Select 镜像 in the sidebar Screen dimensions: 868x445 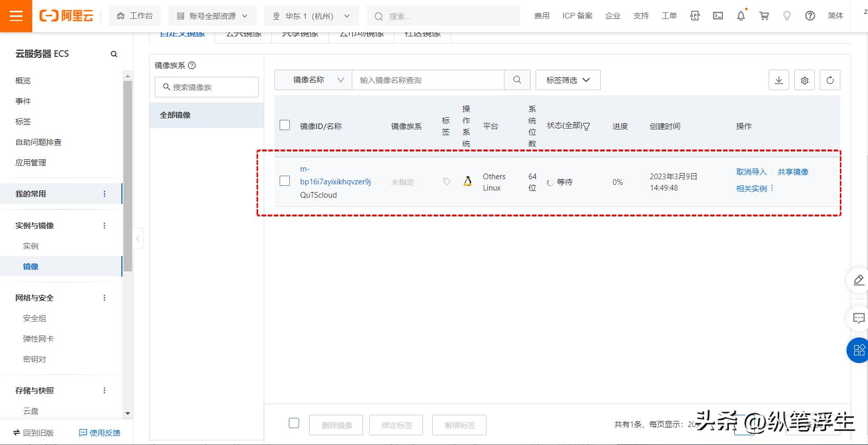pyautogui.click(x=31, y=266)
